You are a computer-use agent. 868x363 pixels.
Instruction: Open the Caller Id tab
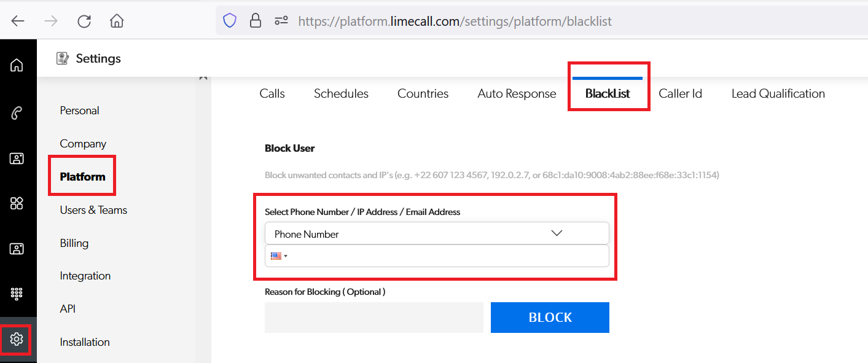(680, 94)
